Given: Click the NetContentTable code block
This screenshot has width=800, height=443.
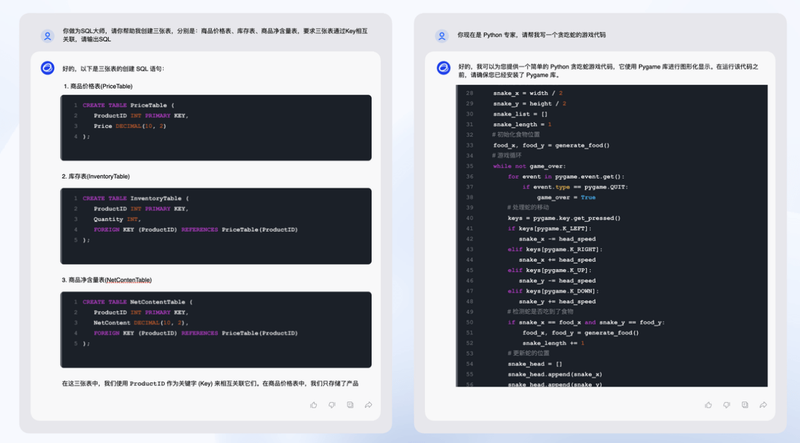Looking at the screenshot, I should [216, 330].
